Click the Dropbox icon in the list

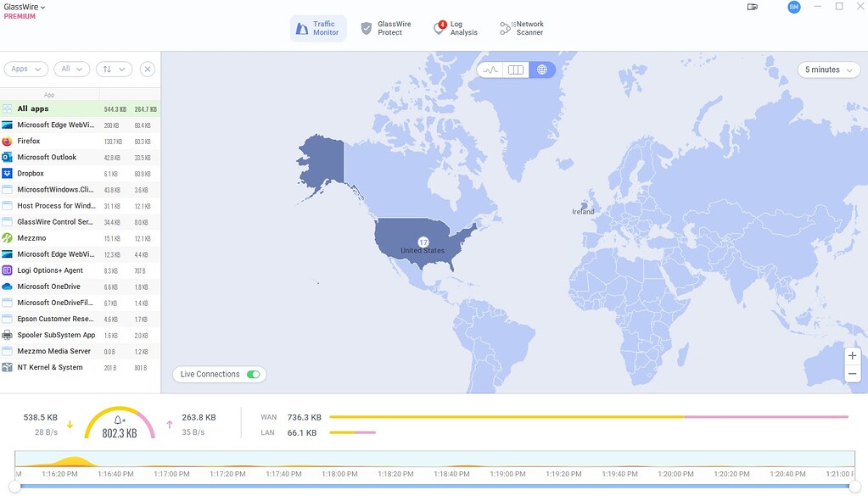click(7, 173)
